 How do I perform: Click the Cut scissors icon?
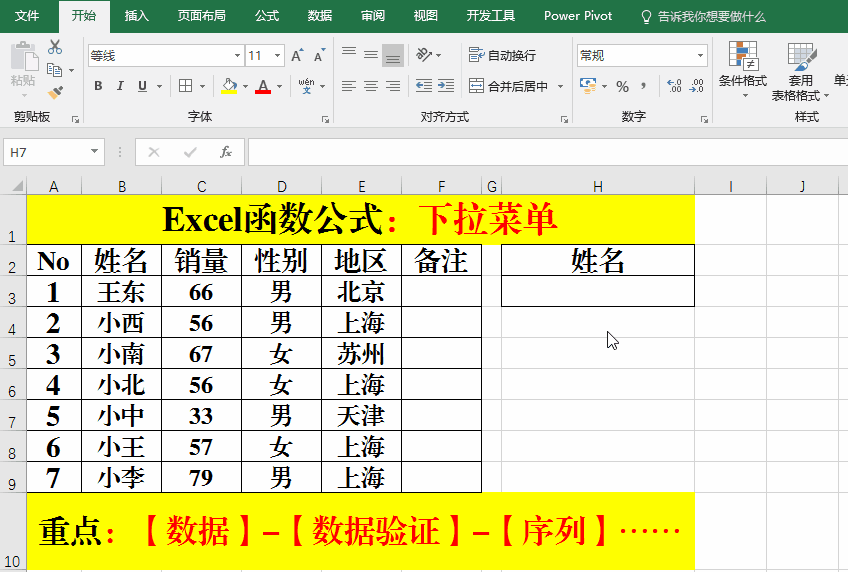pos(55,47)
